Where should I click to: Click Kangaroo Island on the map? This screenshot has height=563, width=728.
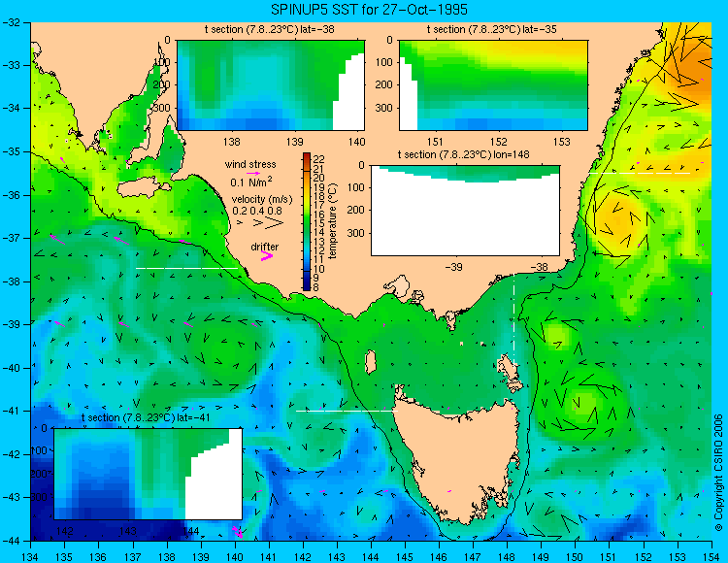pos(142,189)
